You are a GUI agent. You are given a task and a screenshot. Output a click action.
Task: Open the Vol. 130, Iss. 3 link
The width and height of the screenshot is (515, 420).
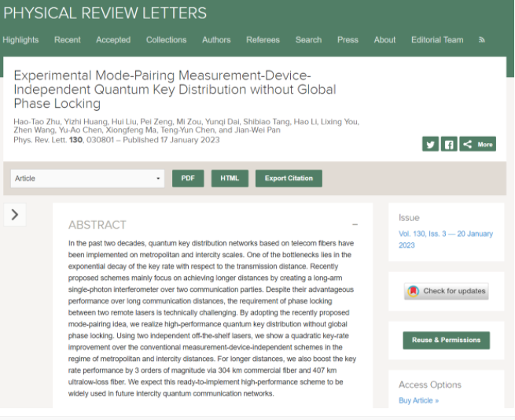tap(445, 239)
